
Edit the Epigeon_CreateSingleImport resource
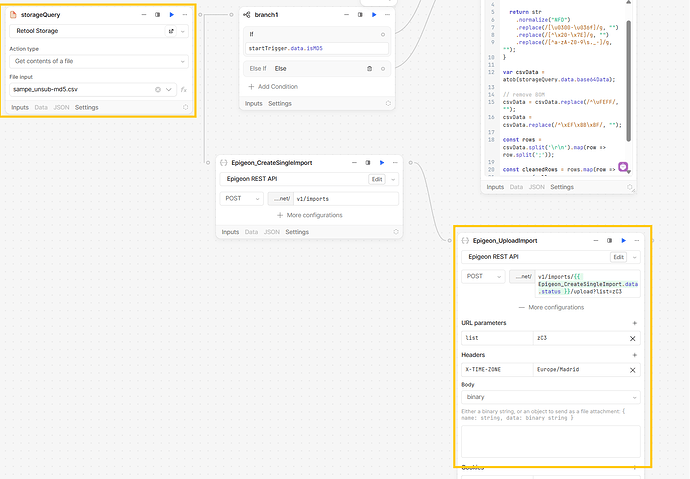click(x=377, y=179)
